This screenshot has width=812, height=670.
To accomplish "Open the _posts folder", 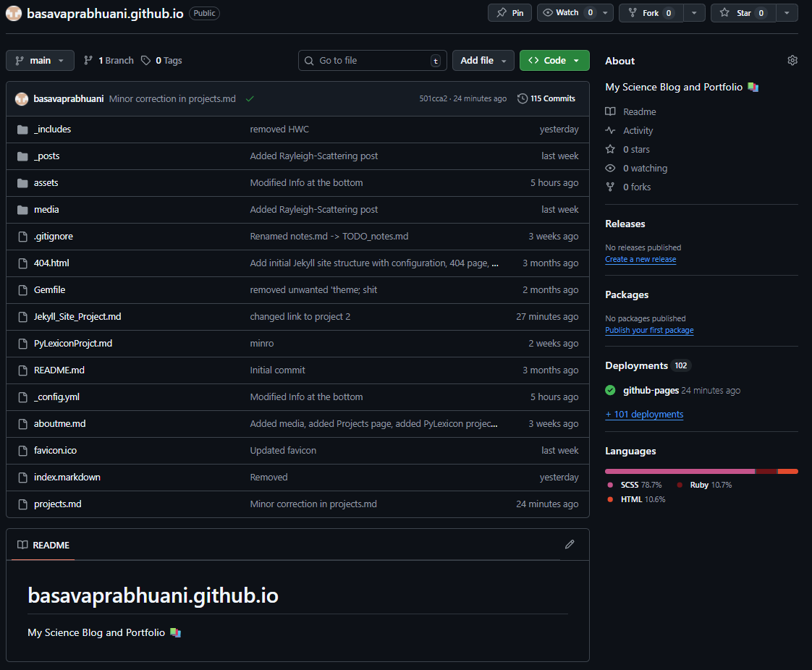I will [x=46, y=156].
